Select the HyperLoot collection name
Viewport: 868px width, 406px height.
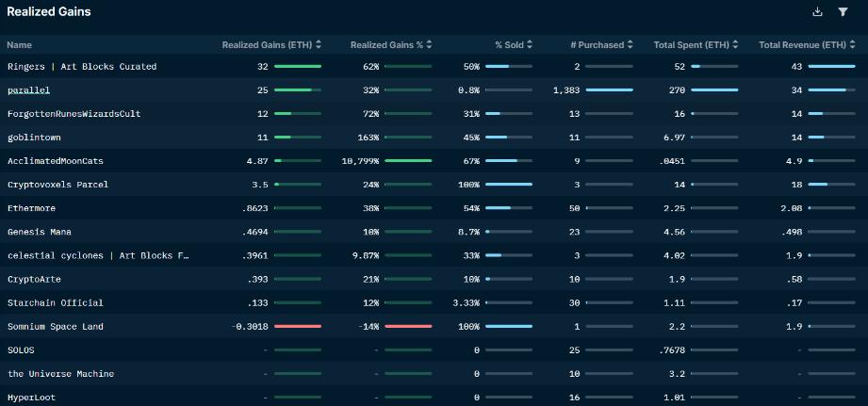(x=31, y=398)
